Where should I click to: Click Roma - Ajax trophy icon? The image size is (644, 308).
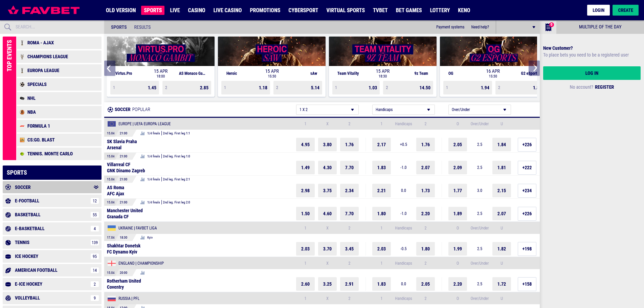[22, 43]
